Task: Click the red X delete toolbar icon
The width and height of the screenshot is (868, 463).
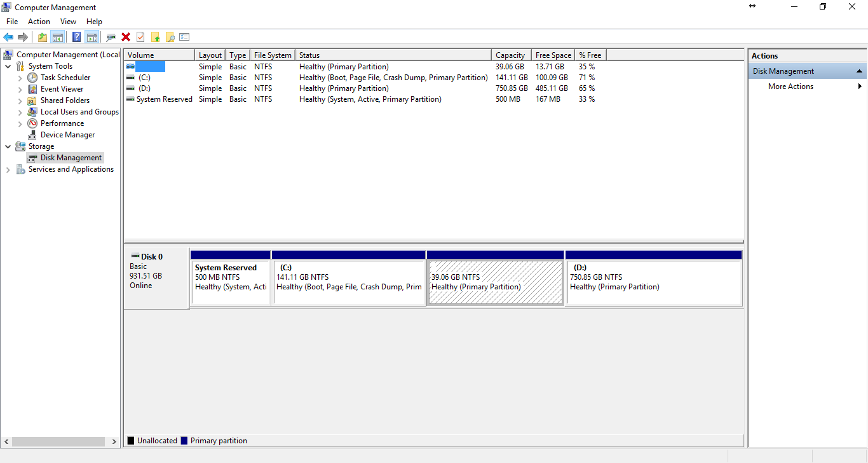Action: [x=126, y=38]
